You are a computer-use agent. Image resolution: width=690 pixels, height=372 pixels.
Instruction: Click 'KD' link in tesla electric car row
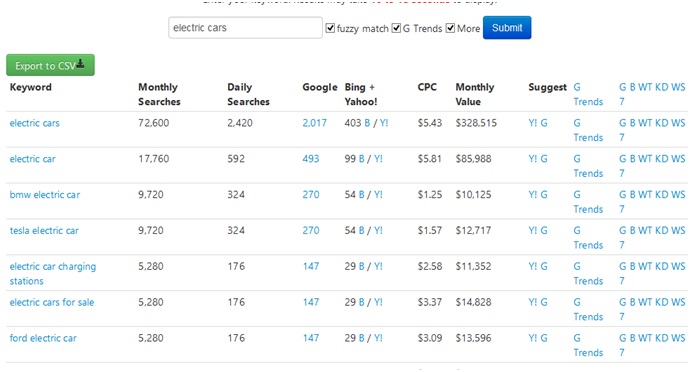pyautogui.click(x=661, y=230)
